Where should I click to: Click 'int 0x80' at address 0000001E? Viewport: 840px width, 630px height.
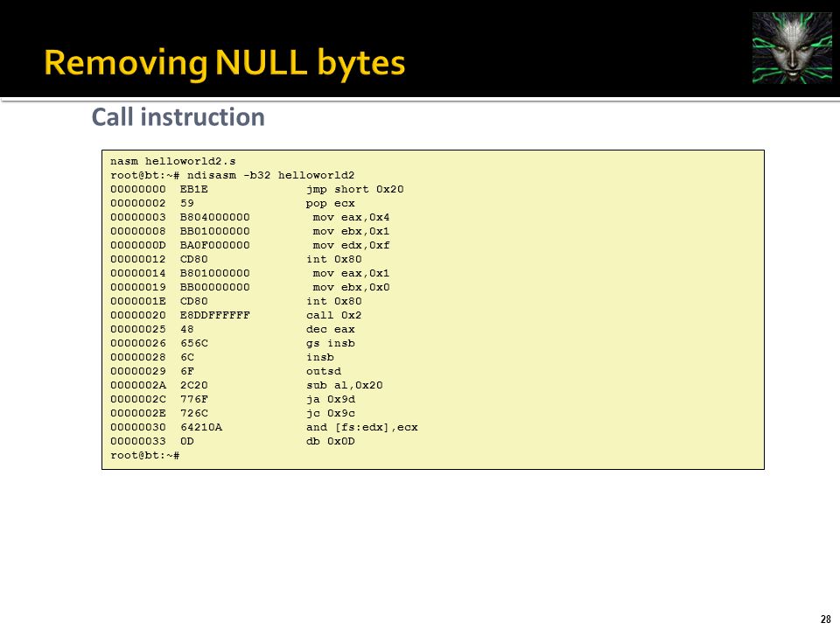coord(333,301)
